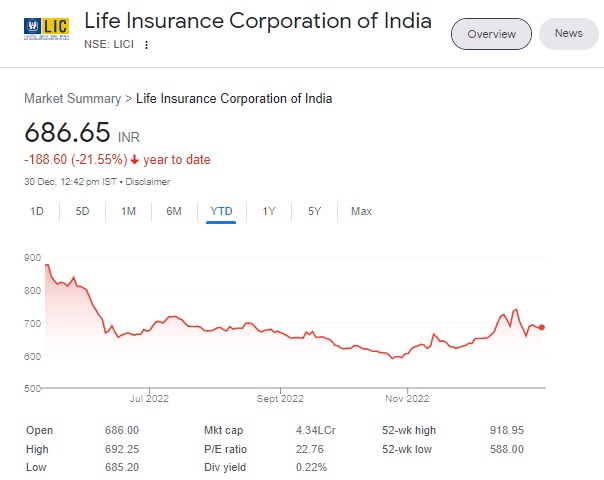Switch chart to 1M range

(x=128, y=211)
